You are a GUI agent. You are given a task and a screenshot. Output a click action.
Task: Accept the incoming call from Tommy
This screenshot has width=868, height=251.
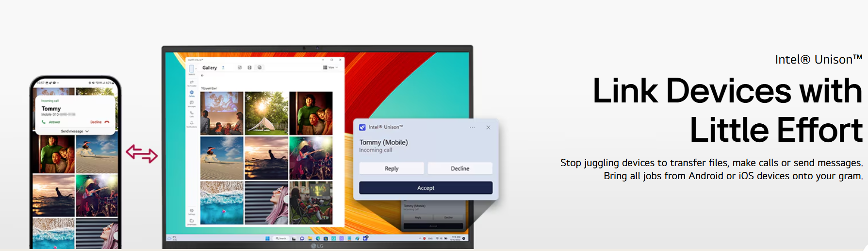tap(426, 188)
